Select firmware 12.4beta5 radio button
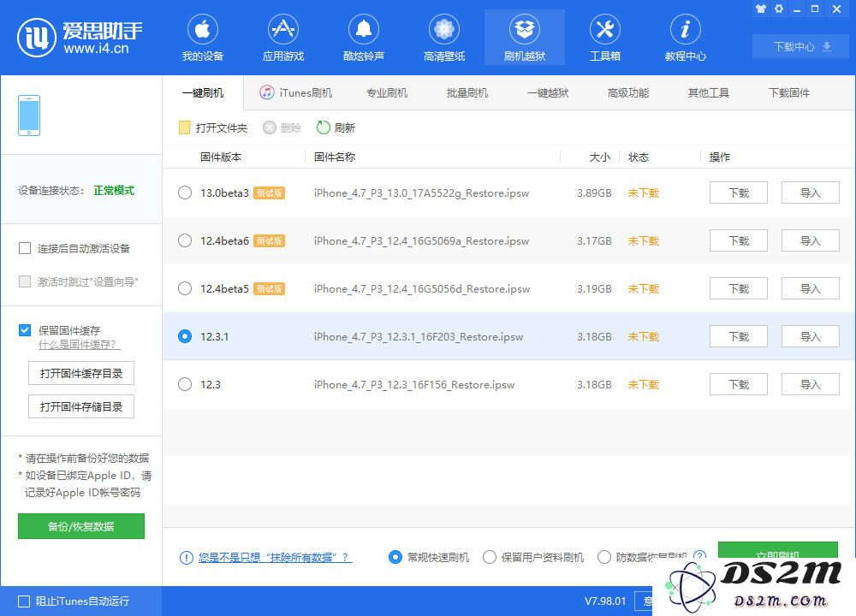The height and width of the screenshot is (616, 856). click(185, 288)
